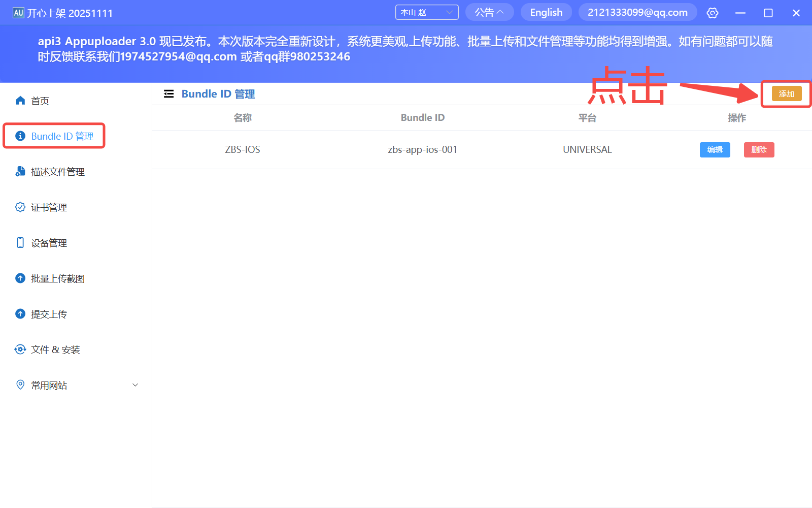Open the 首页 home icon
The image size is (812, 508).
(x=20, y=100)
